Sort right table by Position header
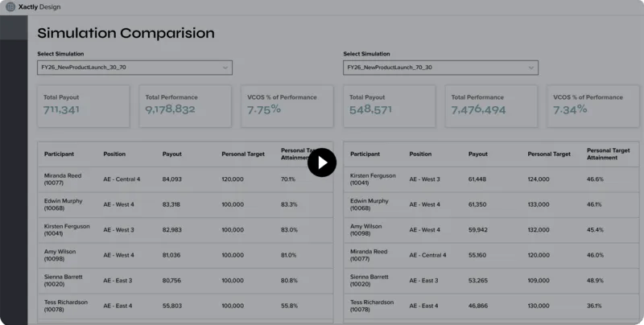The height and width of the screenshot is (325, 644). pos(420,154)
